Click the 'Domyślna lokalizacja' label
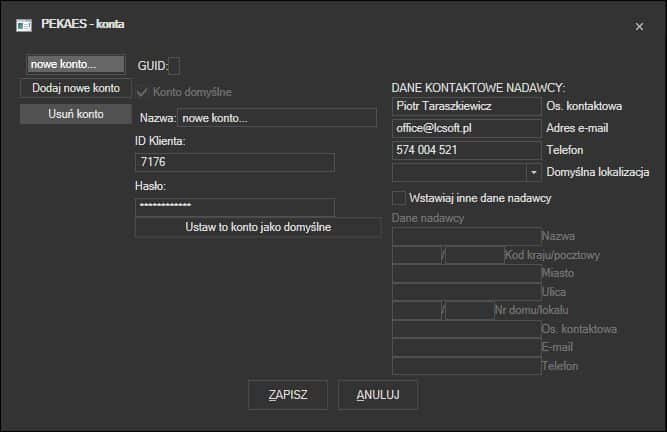 coord(598,172)
